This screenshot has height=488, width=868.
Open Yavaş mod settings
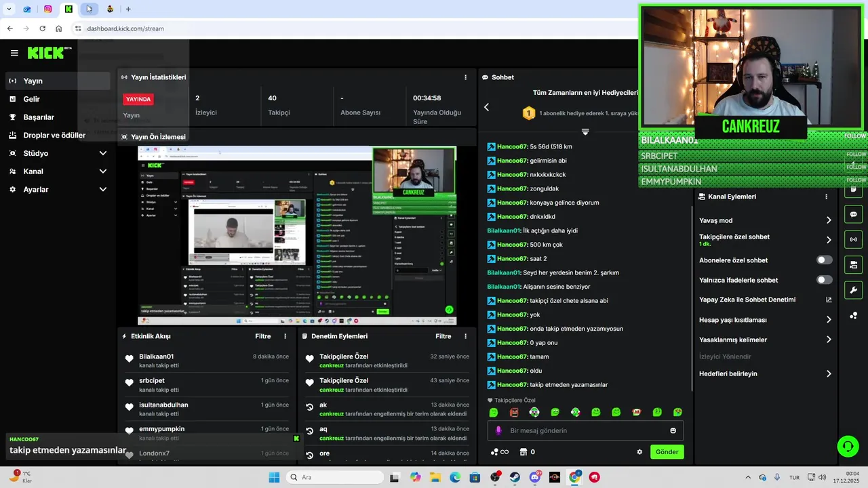[x=765, y=220]
